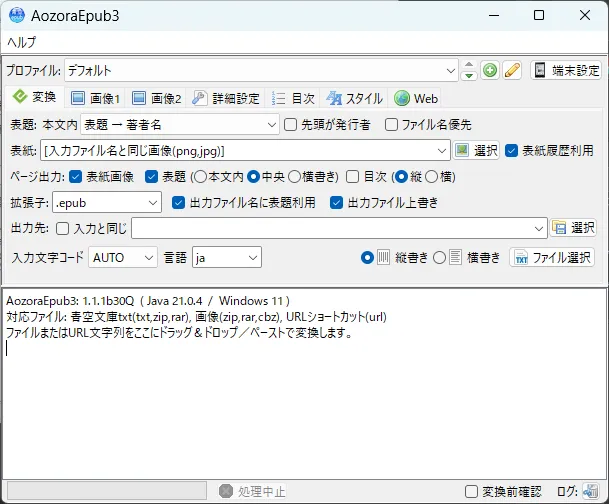
Task: Open the 詳細設定 tab
Action: point(226,99)
